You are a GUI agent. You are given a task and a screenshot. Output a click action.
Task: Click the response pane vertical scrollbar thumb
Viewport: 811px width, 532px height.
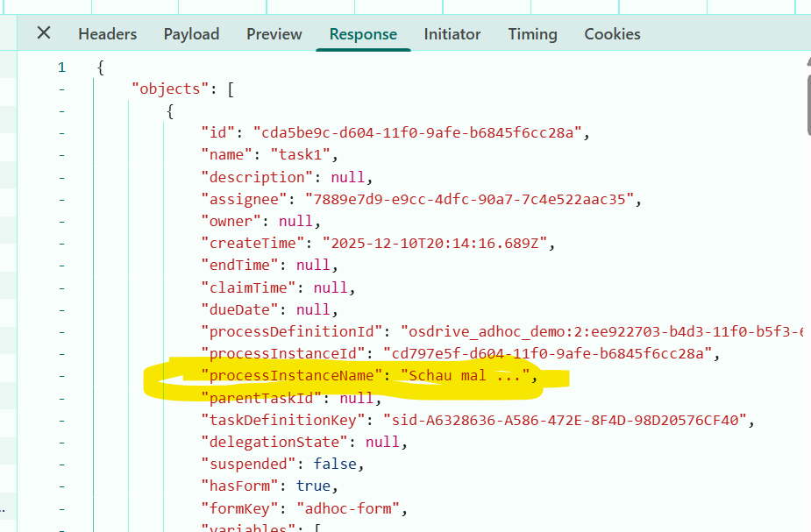808,106
